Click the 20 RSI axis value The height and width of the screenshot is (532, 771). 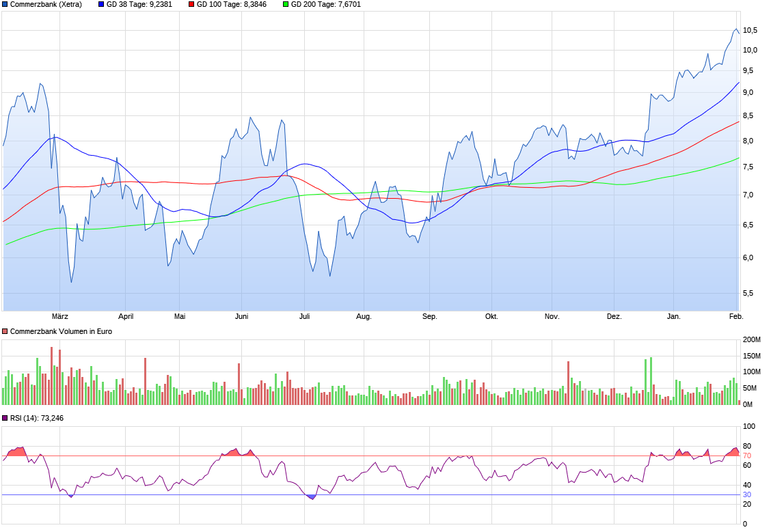pyautogui.click(x=747, y=504)
